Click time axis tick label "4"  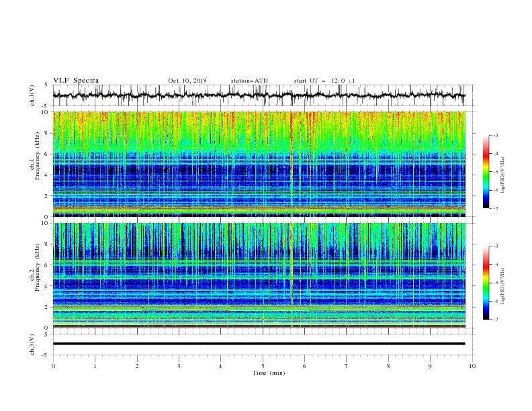(x=220, y=366)
